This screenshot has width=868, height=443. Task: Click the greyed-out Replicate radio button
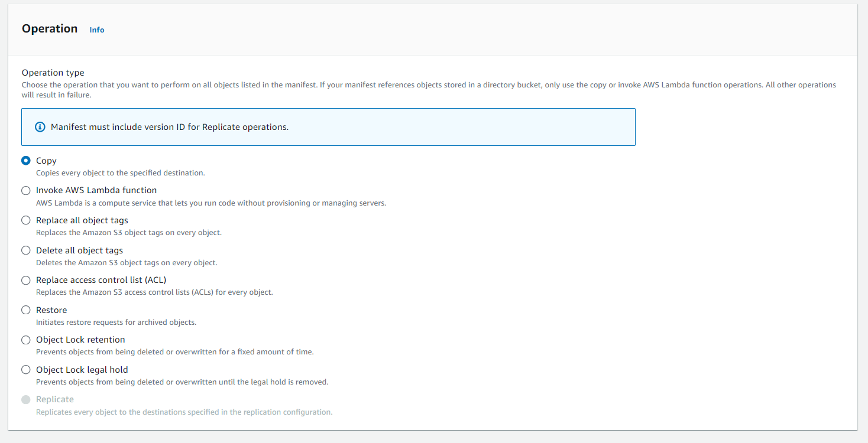click(26, 400)
